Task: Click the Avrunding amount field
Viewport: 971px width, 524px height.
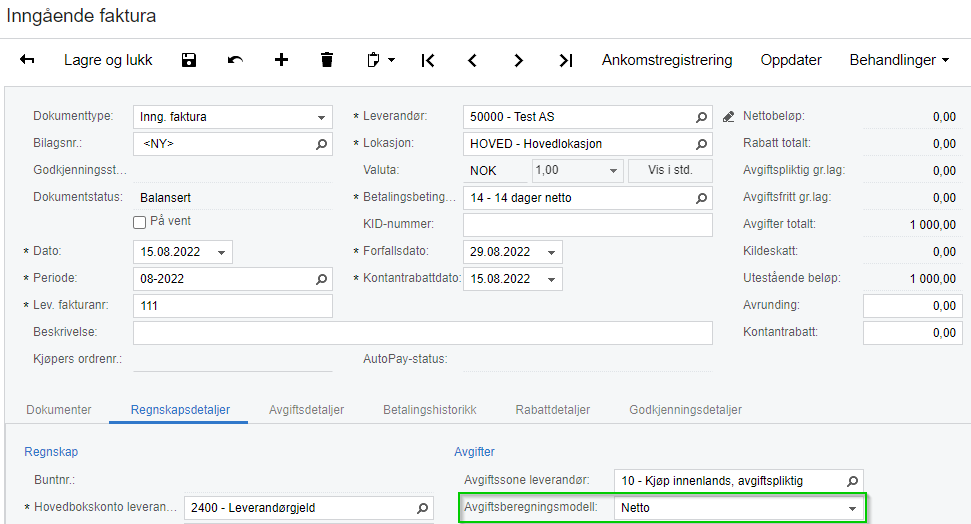Action: (x=912, y=306)
